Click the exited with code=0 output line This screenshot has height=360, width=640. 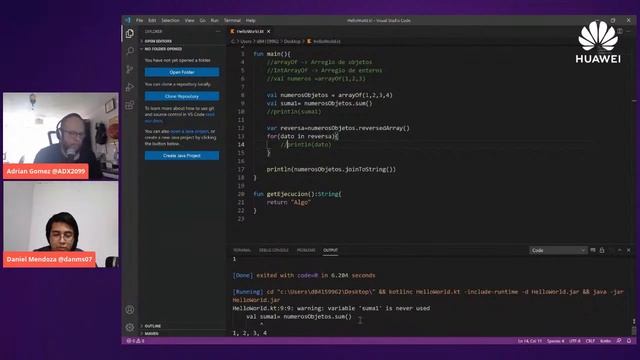tap(304, 276)
